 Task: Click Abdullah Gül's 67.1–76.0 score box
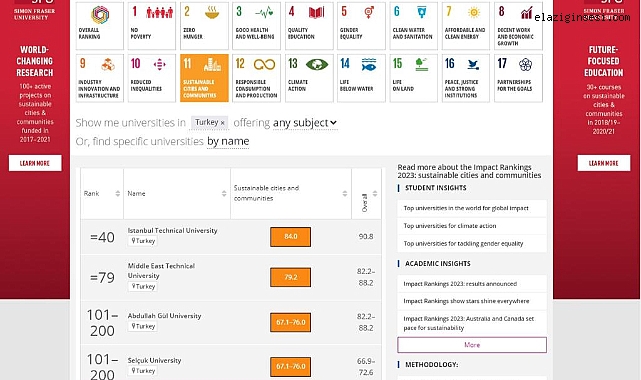point(290,322)
